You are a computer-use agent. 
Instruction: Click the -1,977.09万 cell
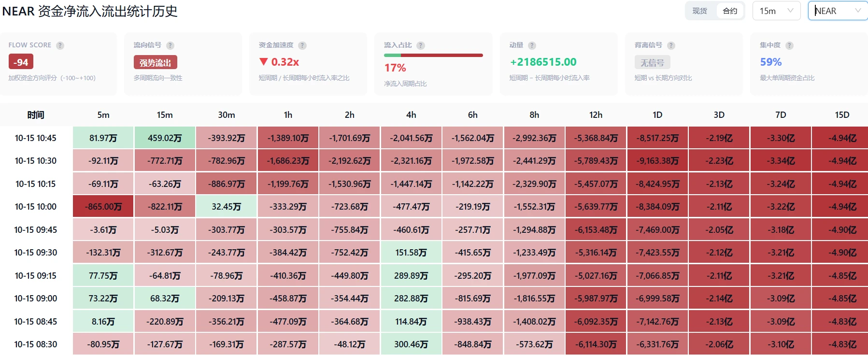click(534, 276)
